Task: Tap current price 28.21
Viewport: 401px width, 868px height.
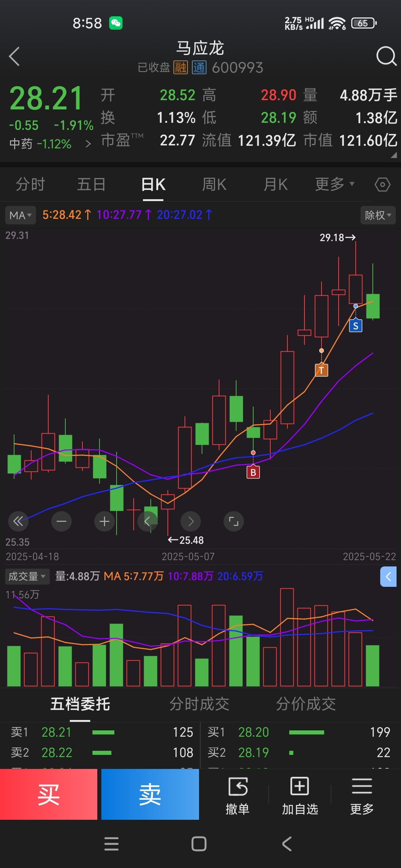Action: [x=46, y=99]
